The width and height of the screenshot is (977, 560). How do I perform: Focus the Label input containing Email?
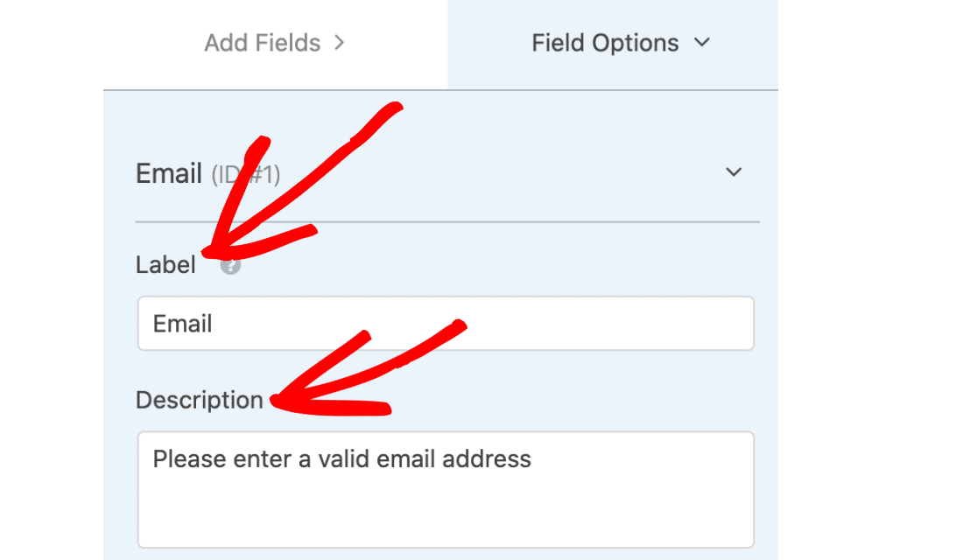click(446, 324)
